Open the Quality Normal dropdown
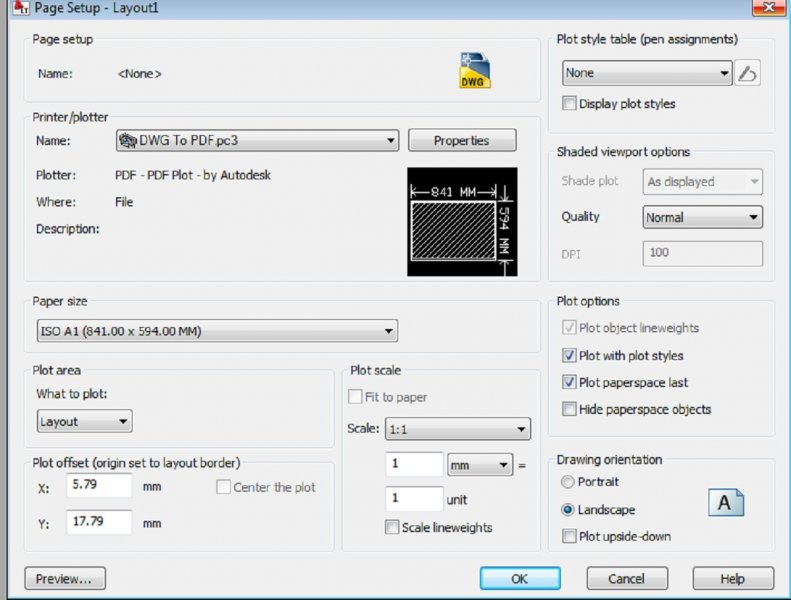 703,217
